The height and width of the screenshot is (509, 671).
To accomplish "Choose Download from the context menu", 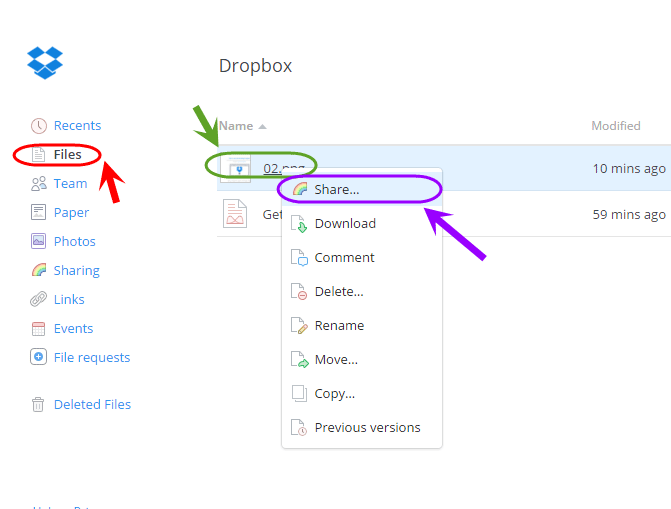I will [362, 223].
